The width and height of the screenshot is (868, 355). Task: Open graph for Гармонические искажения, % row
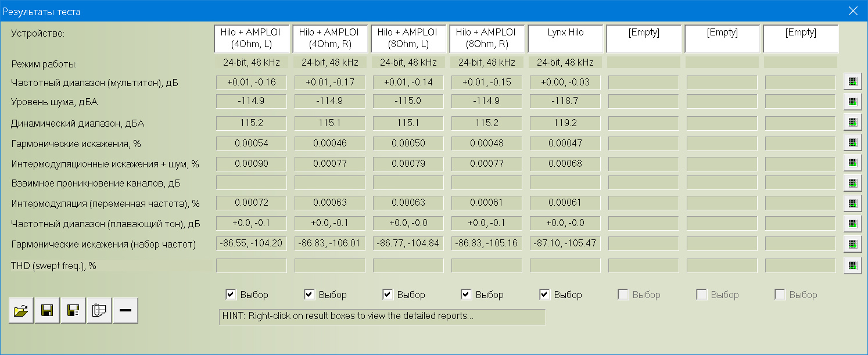click(x=852, y=143)
